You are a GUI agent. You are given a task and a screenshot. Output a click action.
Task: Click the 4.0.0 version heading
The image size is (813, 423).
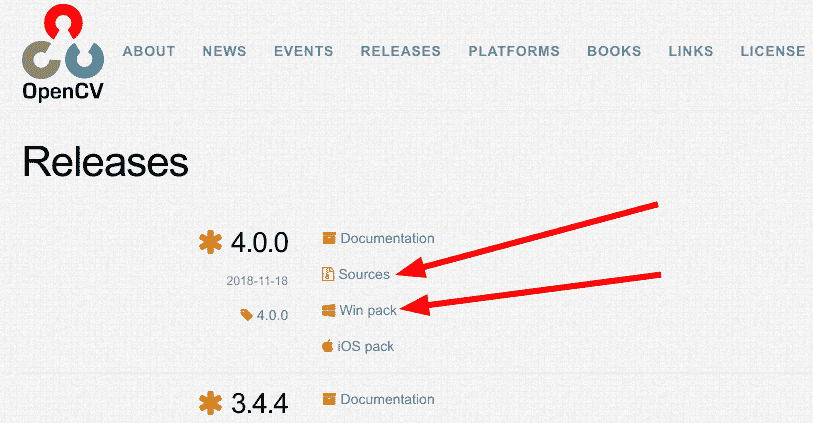click(259, 243)
